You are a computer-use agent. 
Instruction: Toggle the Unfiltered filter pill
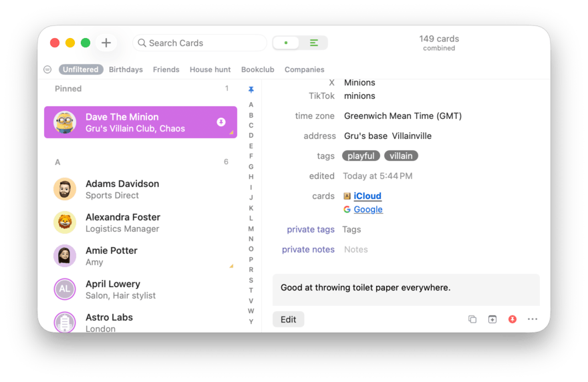[81, 69]
